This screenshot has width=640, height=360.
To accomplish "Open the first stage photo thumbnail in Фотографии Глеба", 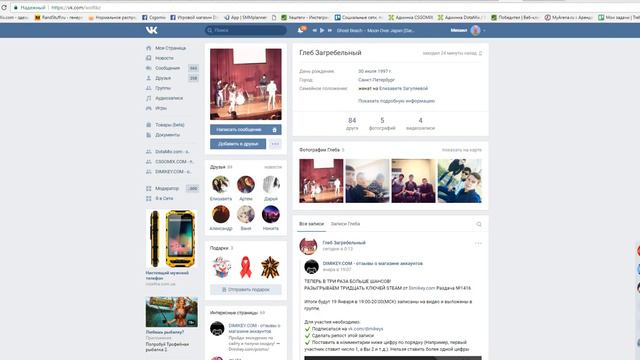I will [321, 181].
